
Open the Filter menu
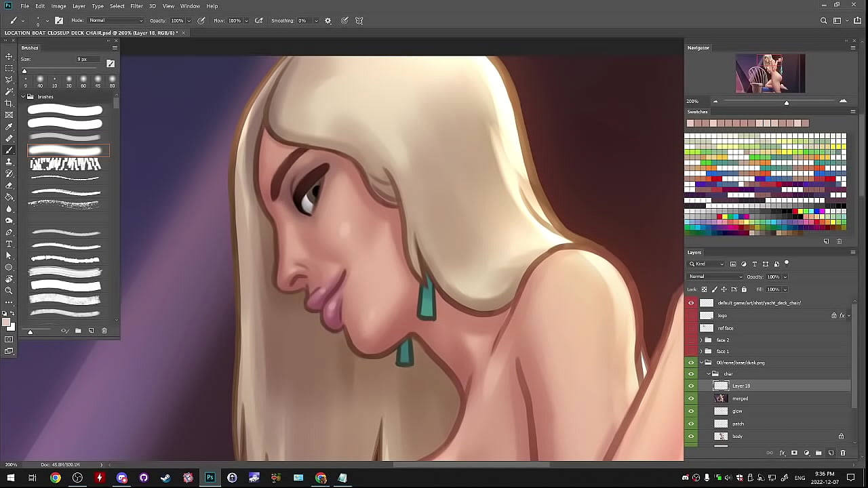(136, 6)
